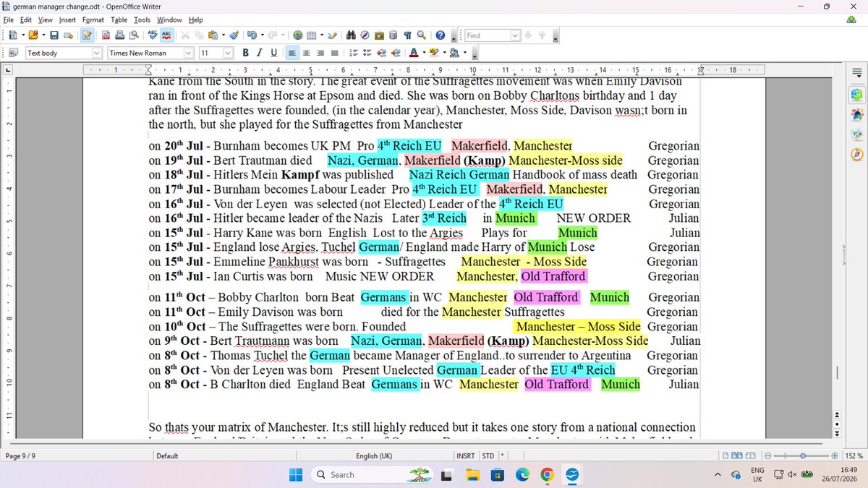Open the Text body paragraph style dropdown
This screenshot has width=868, height=488.
pyautogui.click(x=98, y=53)
